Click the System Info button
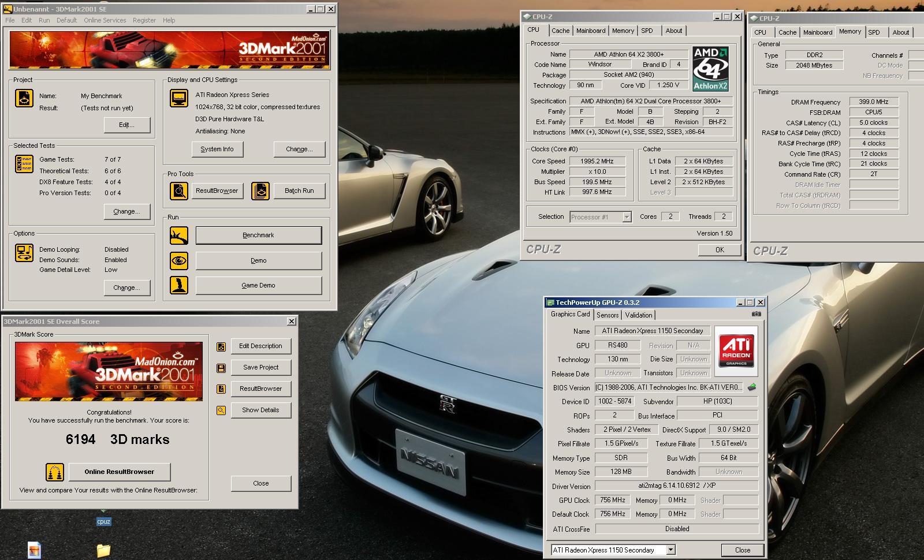 coord(217,149)
